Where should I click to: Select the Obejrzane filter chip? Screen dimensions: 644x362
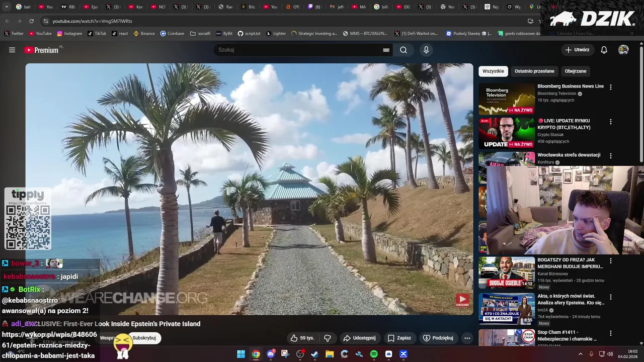[x=576, y=71]
